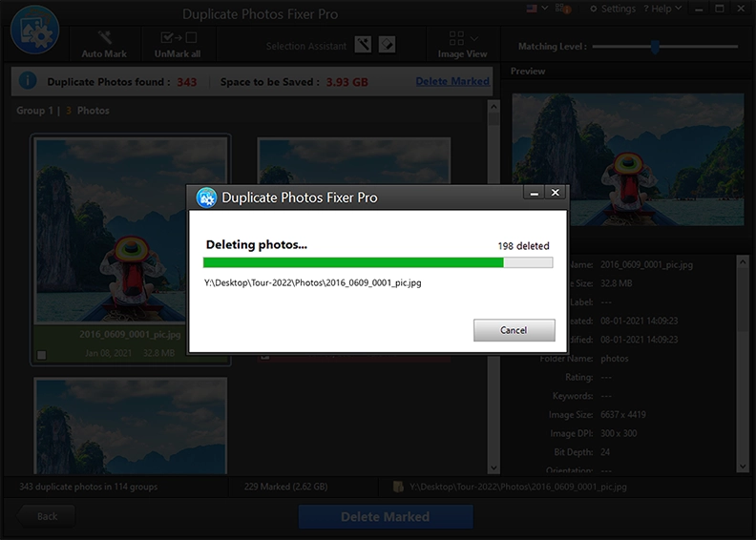This screenshot has height=540, width=756.
Task: Click the Group 1 header label
Action: 34,111
